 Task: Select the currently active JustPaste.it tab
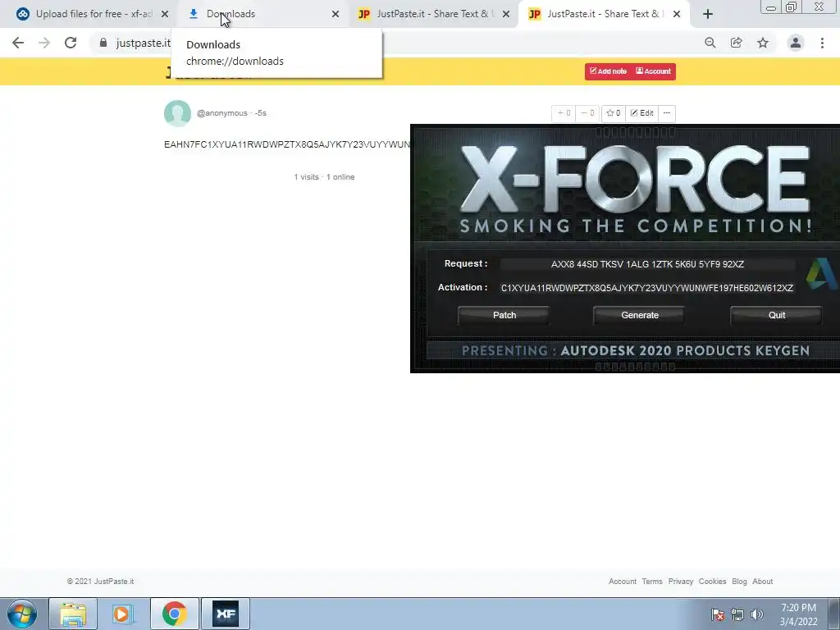pos(604,14)
